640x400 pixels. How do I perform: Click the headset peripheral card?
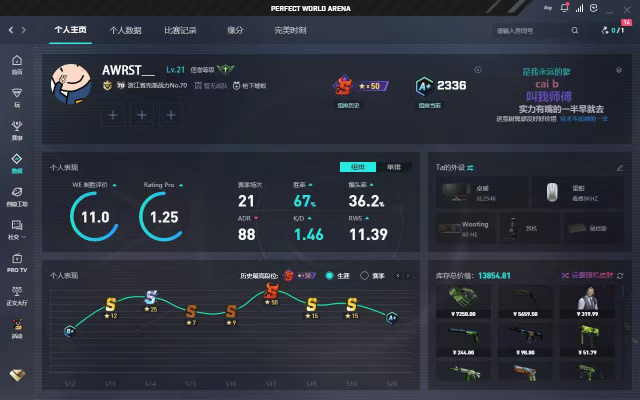(x=530, y=229)
